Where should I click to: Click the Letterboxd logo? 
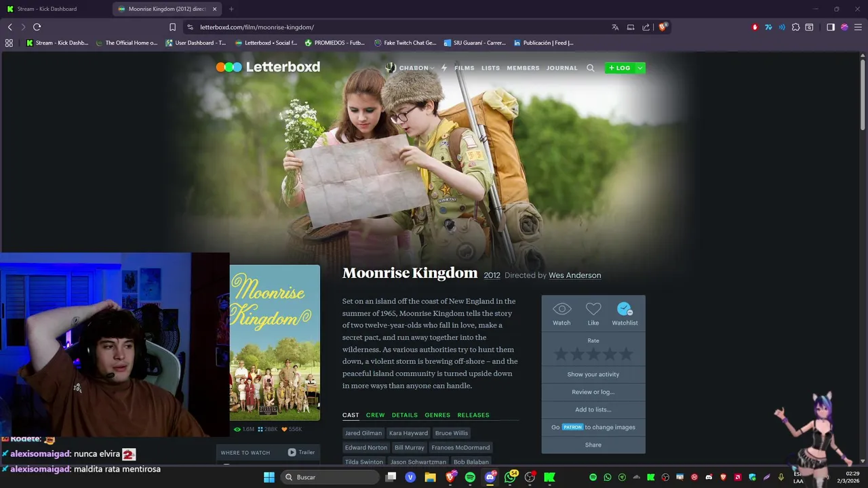268,67
